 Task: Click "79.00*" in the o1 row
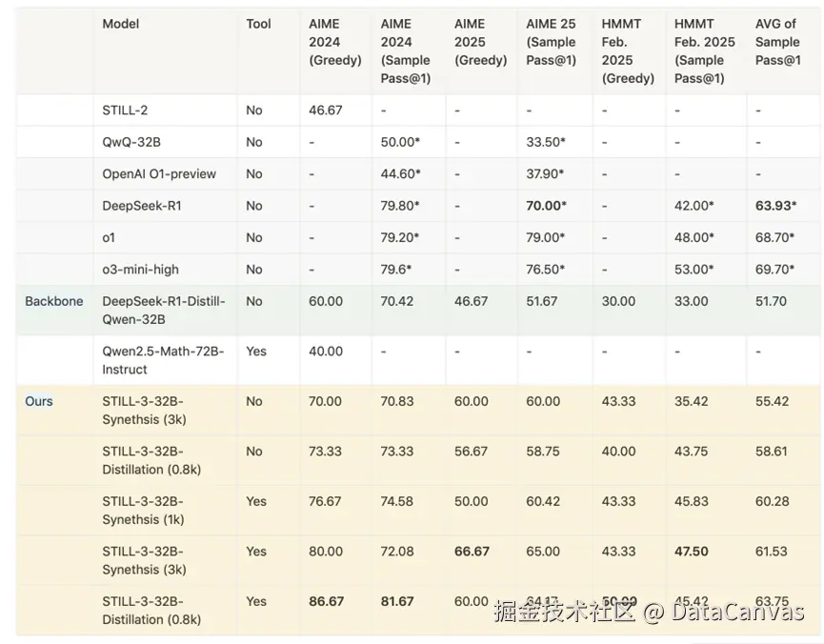coord(546,237)
